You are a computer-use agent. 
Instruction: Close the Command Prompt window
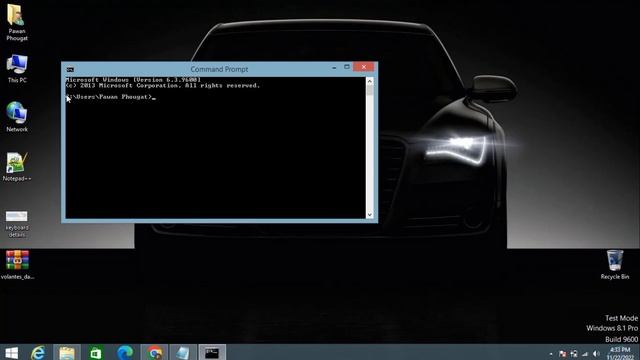pos(364,67)
